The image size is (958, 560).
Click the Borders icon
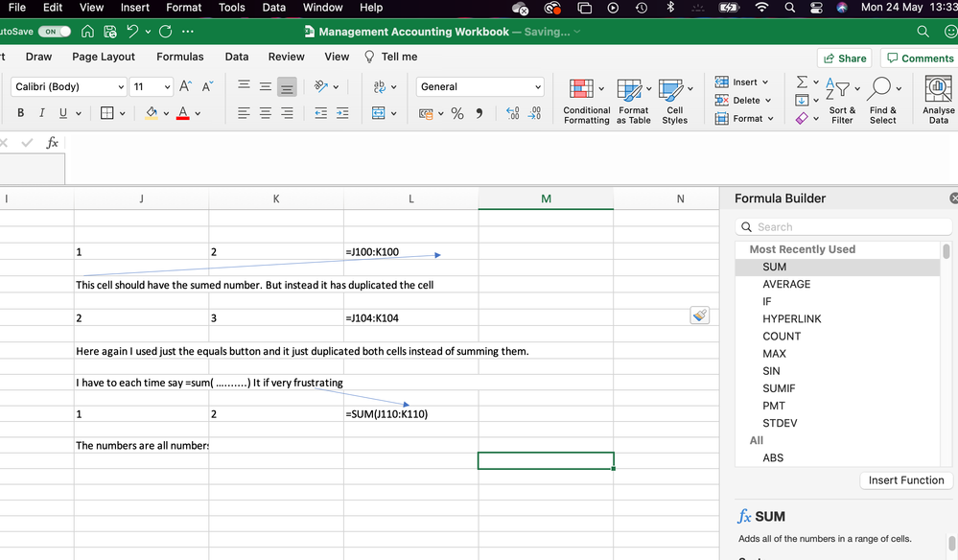point(106,113)
